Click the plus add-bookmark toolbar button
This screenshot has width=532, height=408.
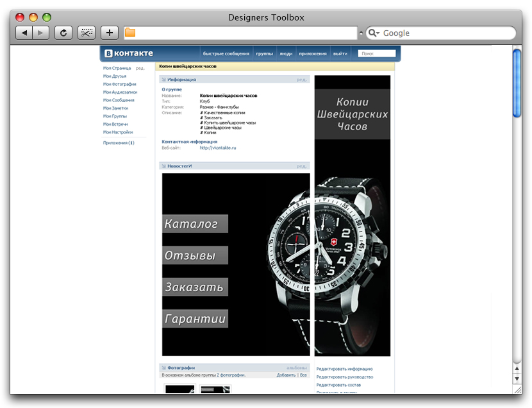point(110,33)
